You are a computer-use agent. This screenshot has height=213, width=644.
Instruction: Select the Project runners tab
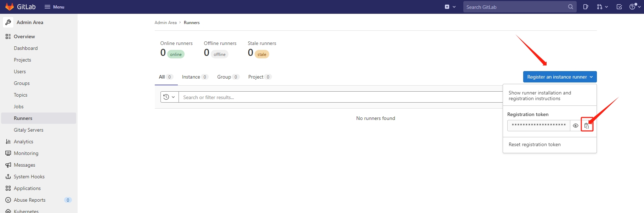[x=259, y=77]
